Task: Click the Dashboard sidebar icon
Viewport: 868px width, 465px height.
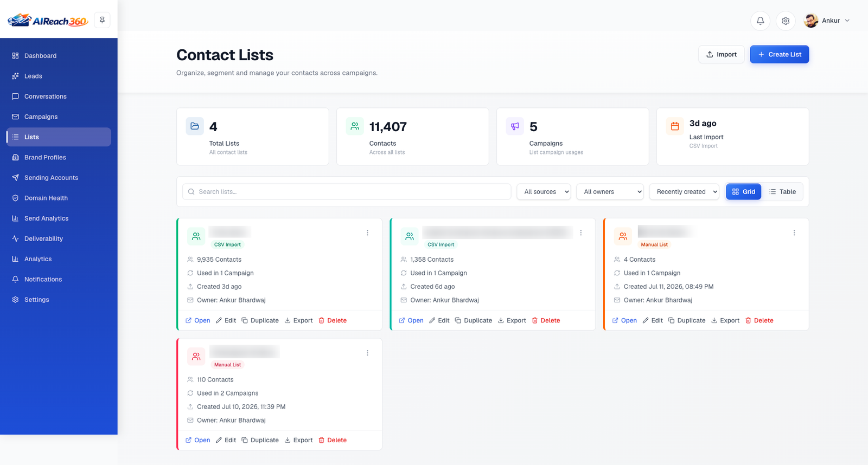Action: point(15,56)
